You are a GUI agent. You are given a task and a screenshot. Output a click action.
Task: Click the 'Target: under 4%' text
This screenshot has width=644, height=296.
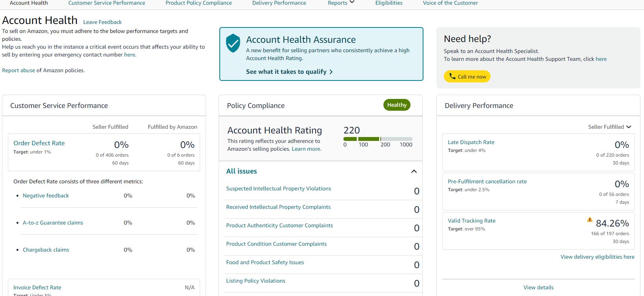[467, 150]
